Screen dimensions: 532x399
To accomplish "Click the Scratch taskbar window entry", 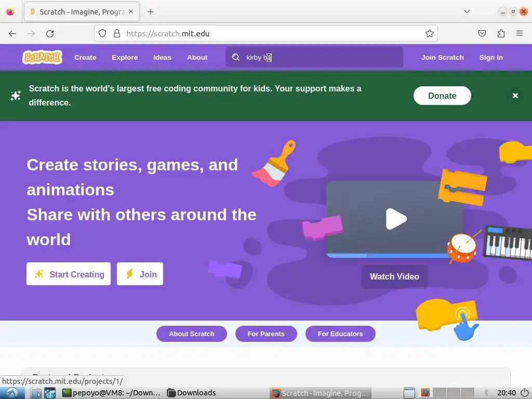I will click(x=321, y=393).
